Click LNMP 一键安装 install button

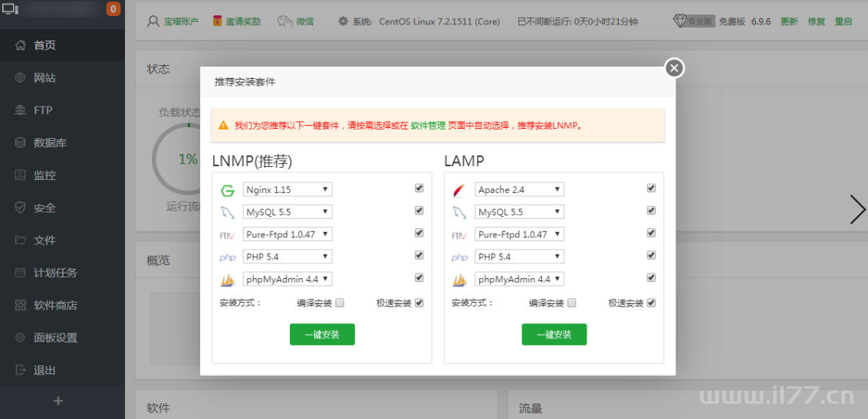coord(322,335)
